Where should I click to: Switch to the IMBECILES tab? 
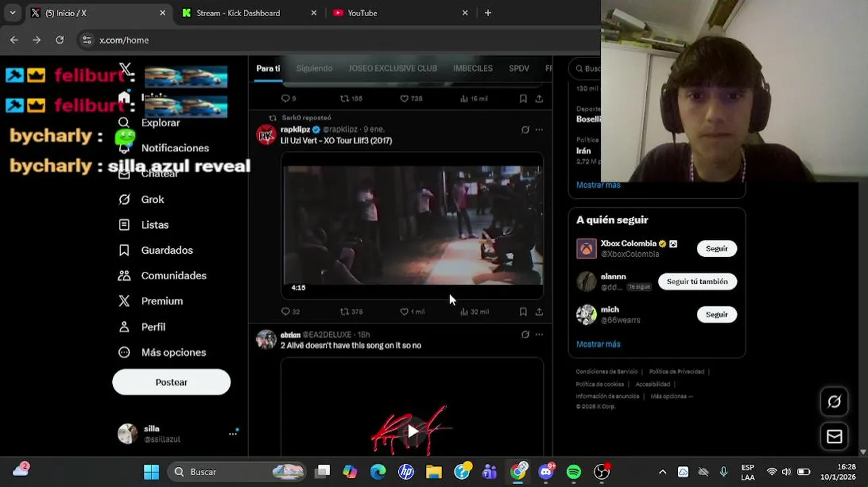click(473, 68)
